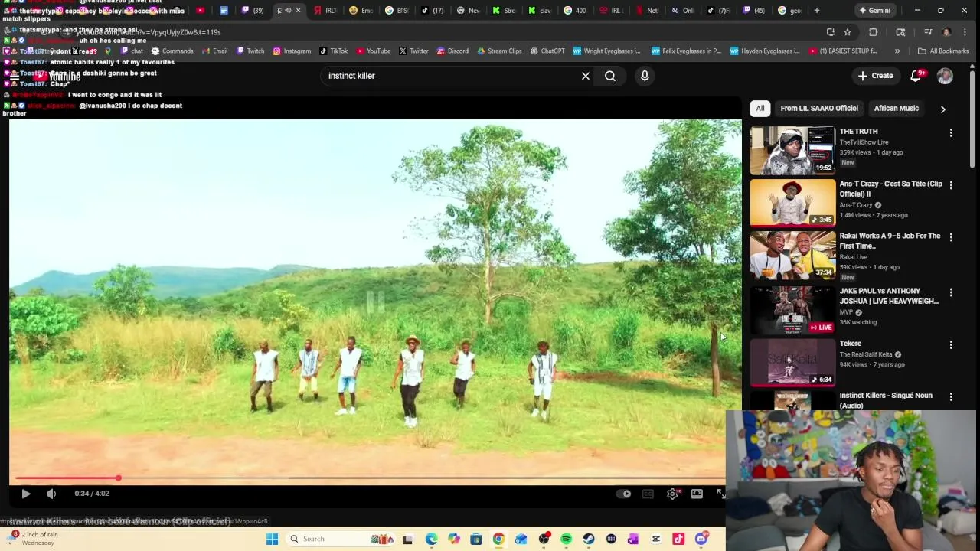
Task: Show more filter chips with arrow
Action: [942, 109]
